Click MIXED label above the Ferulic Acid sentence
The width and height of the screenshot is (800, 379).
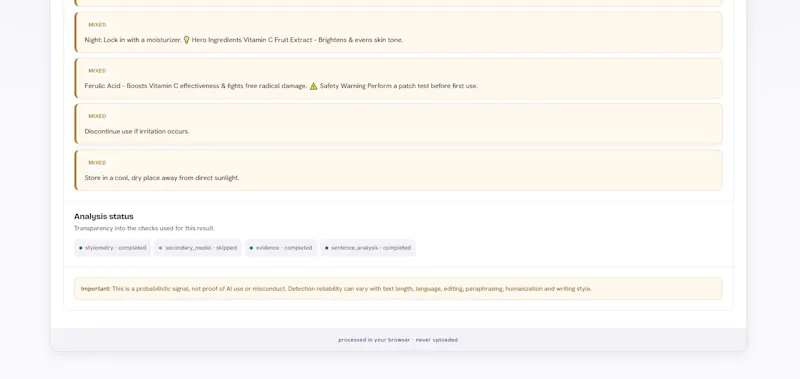(97, 71)
